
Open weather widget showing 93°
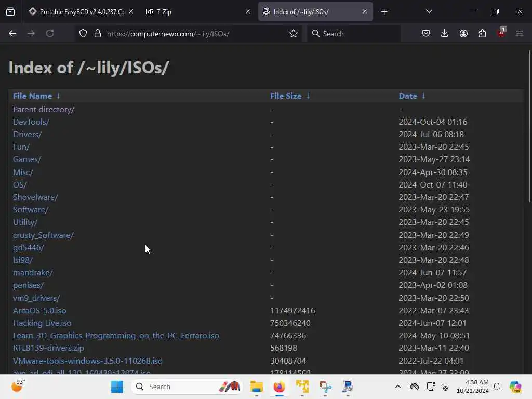click(x=18, y=386)
